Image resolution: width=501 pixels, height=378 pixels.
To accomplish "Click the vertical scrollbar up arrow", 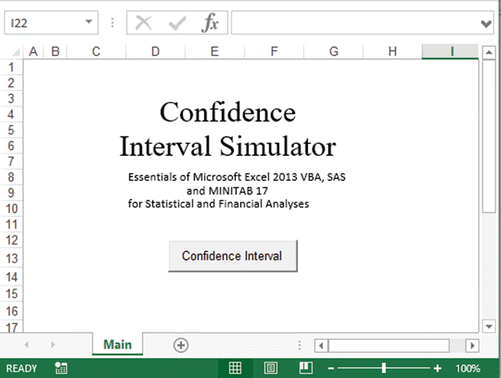I will tap(489, 52).
